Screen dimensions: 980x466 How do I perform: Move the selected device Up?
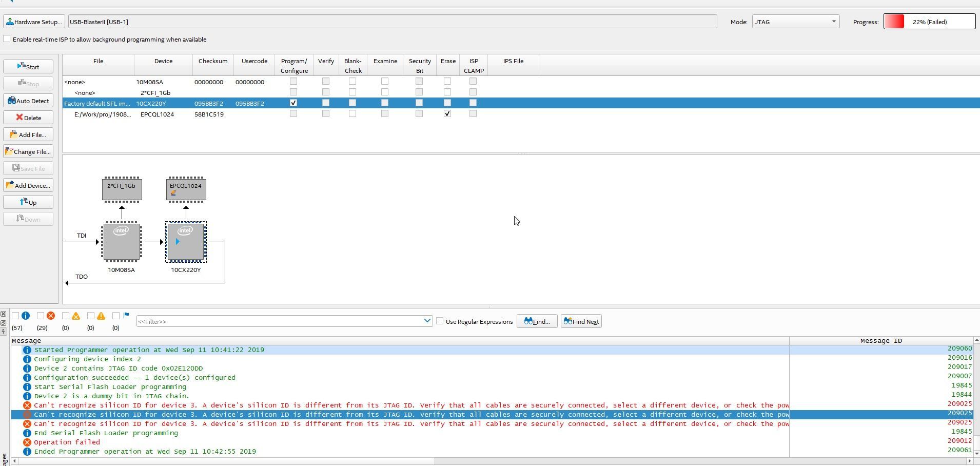(28, 202)
